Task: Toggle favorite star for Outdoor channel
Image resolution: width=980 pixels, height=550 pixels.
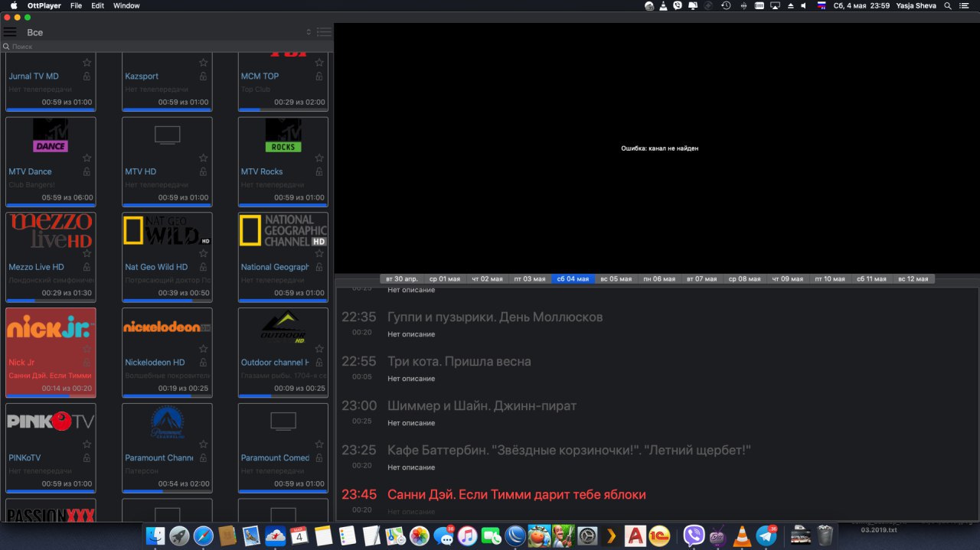Action: tap(319, 349)
